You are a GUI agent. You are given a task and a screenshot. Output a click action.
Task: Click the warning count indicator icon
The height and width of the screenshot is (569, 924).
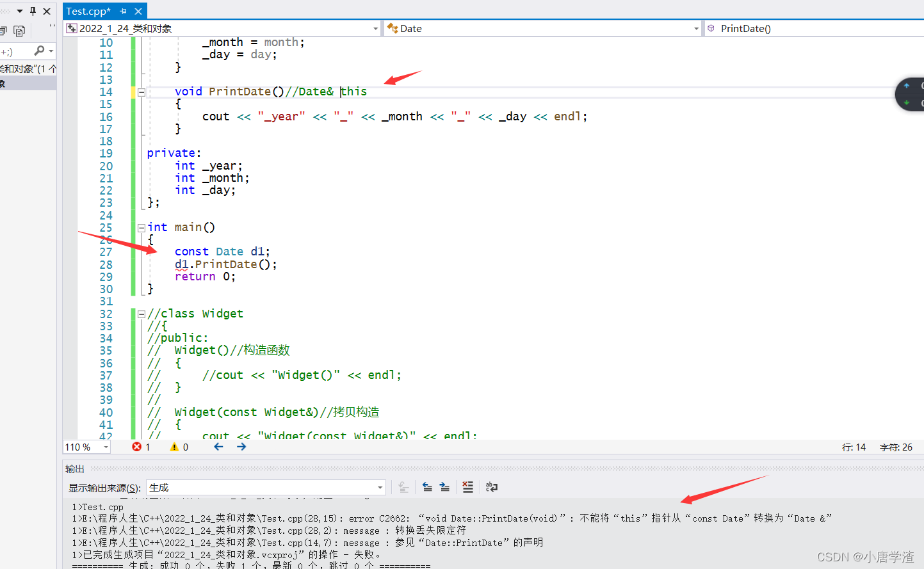174,447
